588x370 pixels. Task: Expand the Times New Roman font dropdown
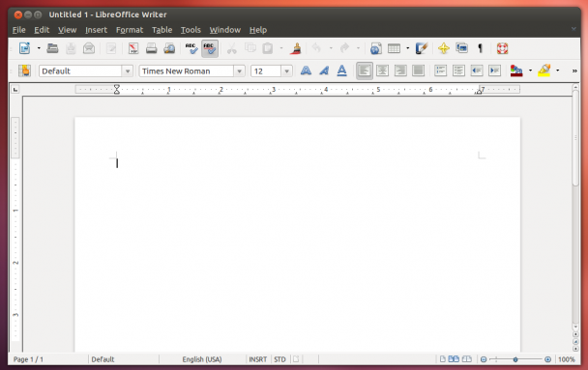tap(239, 71)
